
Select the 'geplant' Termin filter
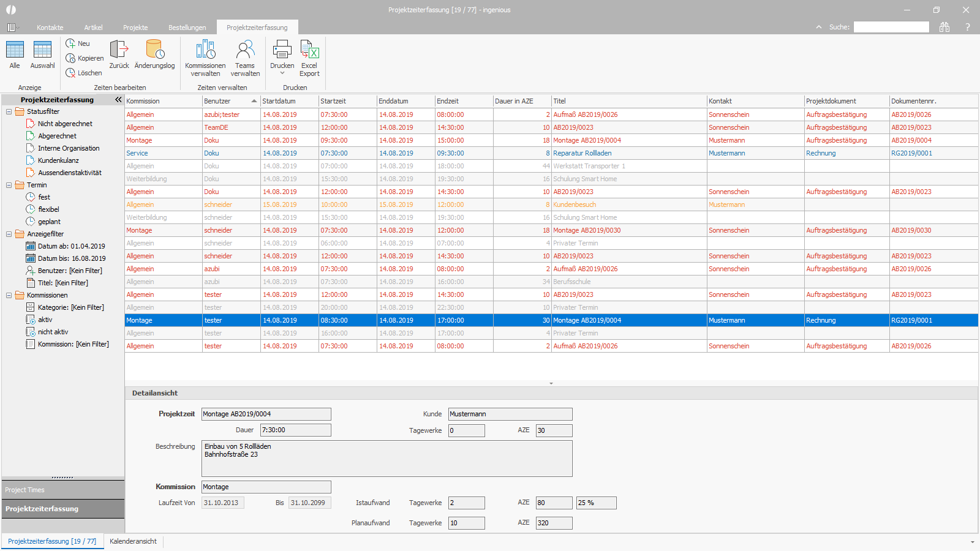[x=49, y=222]
